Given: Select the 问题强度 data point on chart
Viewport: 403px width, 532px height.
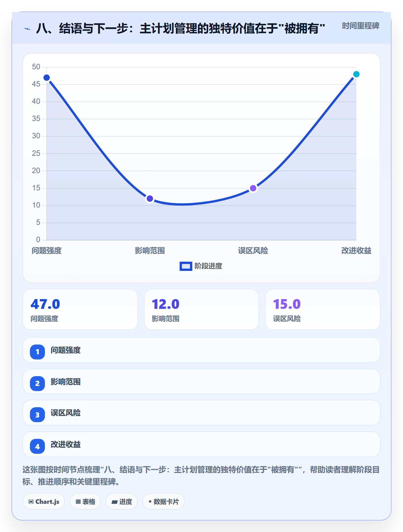Looking at the screenshot, I should pos(47,78).
